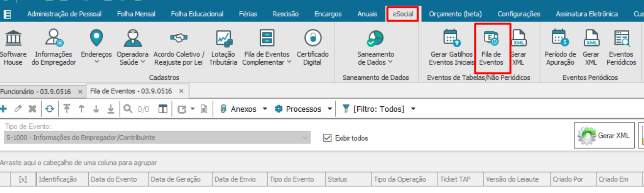Open Acordo Coletivo / Reajuste por Lei
This screenshot has width=644, height=193.
click(x=179, y=48)
